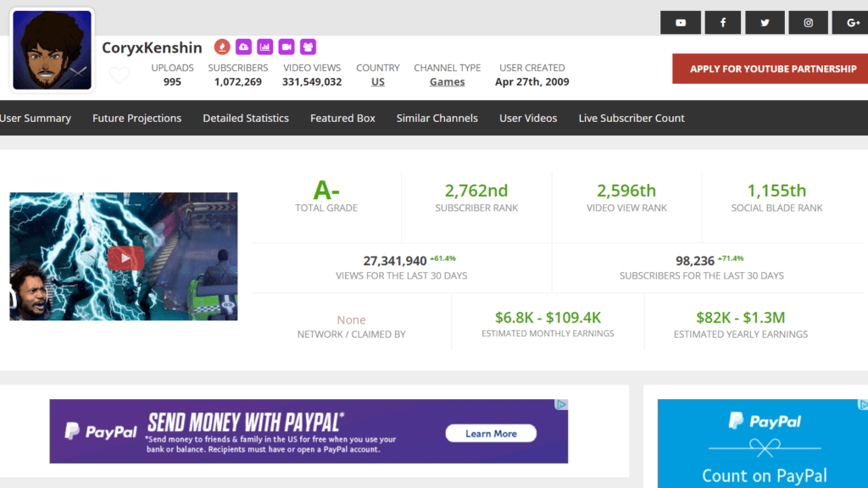Play the featured video thumbnail
The image size is (868, 488).
(x=124, y=257)
